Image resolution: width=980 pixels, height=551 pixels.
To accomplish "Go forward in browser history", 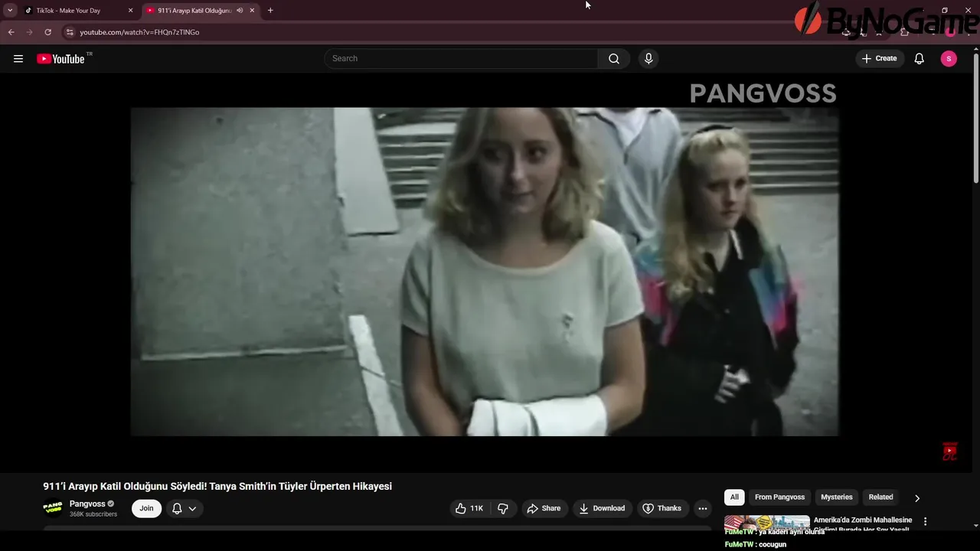I will click(29, 32).
